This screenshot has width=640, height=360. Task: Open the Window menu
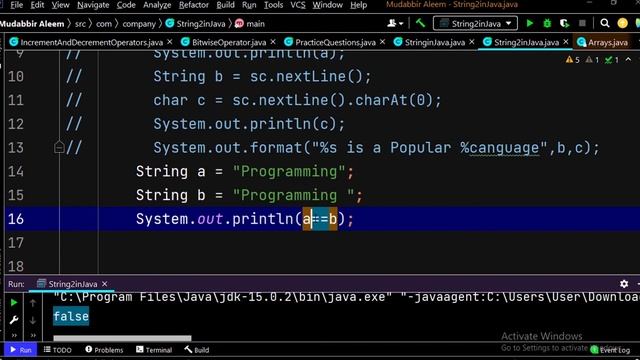[x=328, y=5]
